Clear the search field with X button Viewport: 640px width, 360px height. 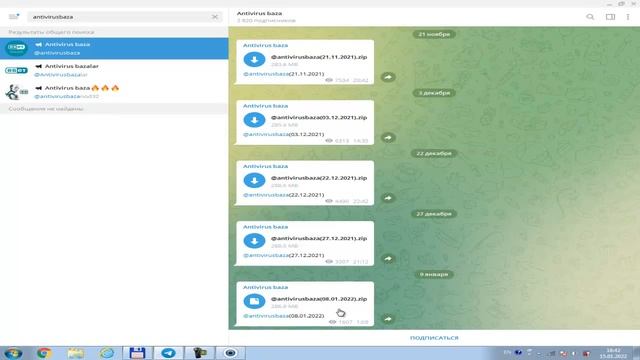tap(215, 17)
